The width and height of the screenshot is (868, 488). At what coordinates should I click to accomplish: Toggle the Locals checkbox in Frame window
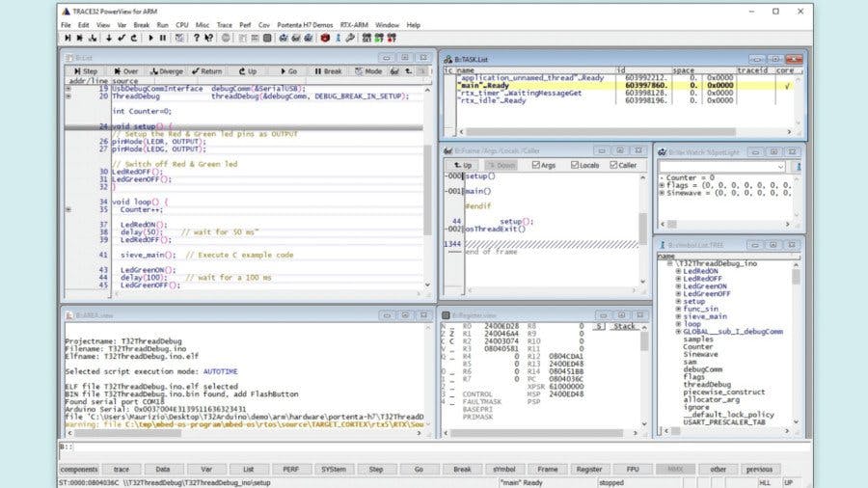(575, 165)
